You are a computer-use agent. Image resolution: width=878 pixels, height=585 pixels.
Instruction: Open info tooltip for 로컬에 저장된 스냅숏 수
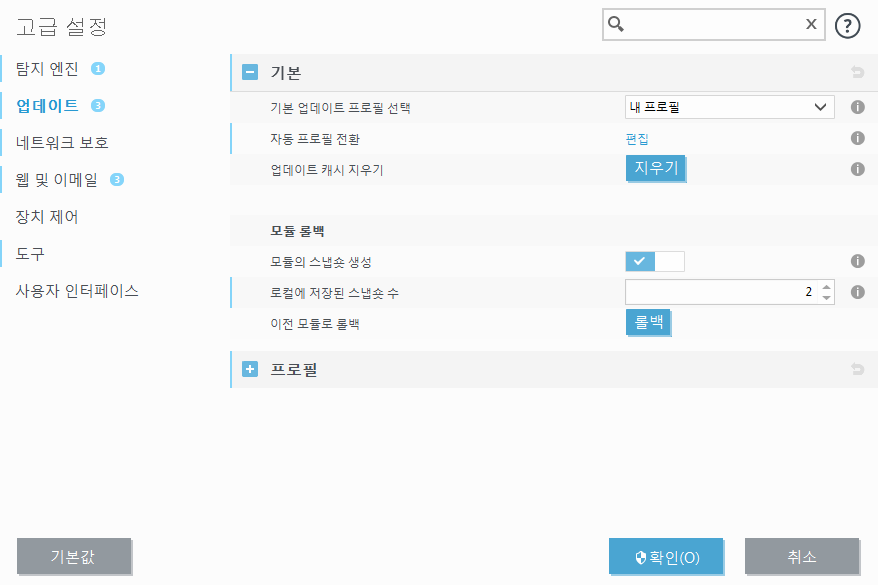pos(857,292)
